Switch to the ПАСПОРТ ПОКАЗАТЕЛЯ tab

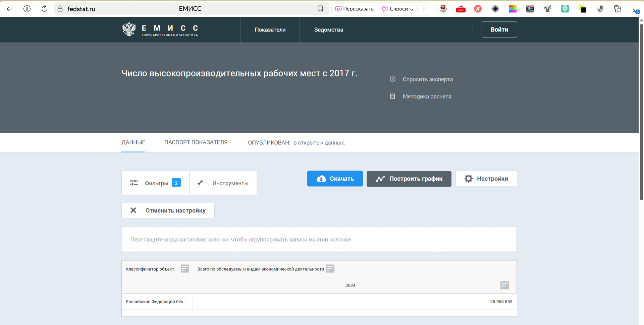coord(196,142)
